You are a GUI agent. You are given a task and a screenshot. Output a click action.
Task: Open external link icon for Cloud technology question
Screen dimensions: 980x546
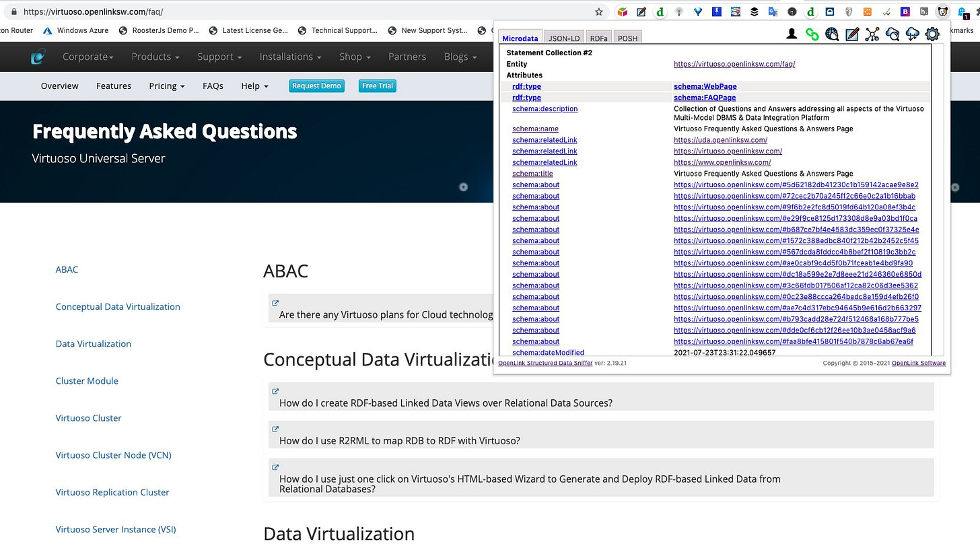tap(275, 303)
